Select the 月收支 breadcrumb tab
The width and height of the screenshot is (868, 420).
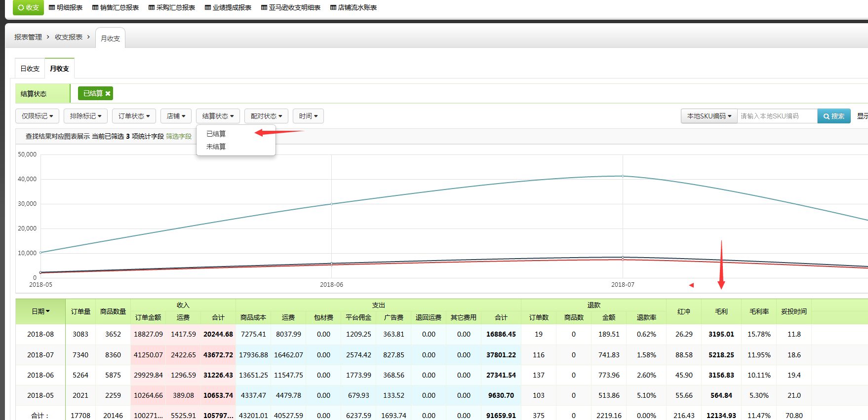[110, 38]
